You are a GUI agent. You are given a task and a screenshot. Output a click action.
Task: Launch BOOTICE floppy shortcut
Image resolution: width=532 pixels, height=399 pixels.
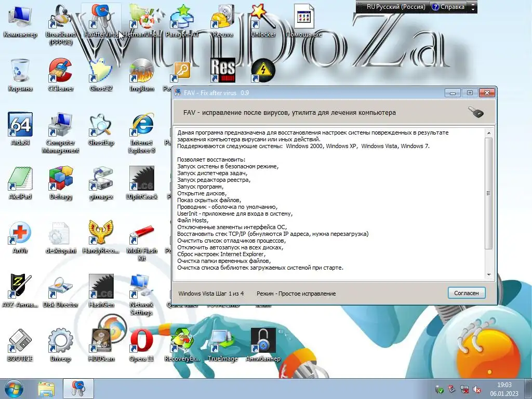pyautogui.click(x=20, y=345)
